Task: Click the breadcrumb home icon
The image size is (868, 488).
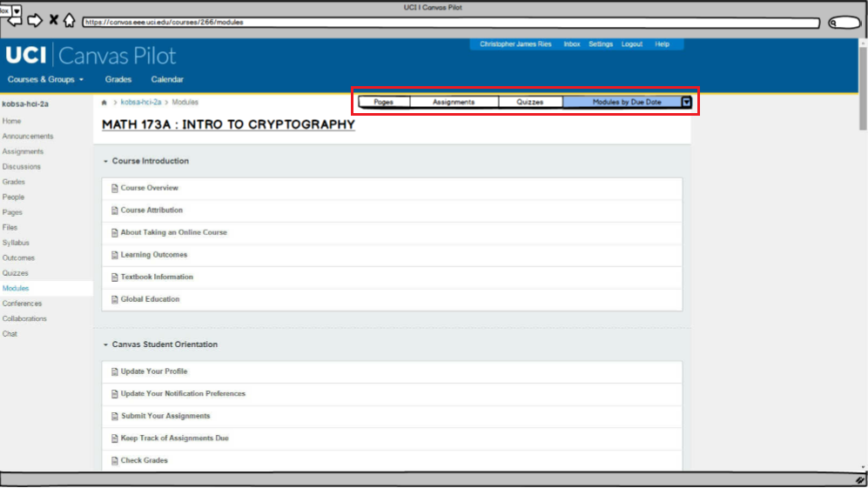Action: 105,103
